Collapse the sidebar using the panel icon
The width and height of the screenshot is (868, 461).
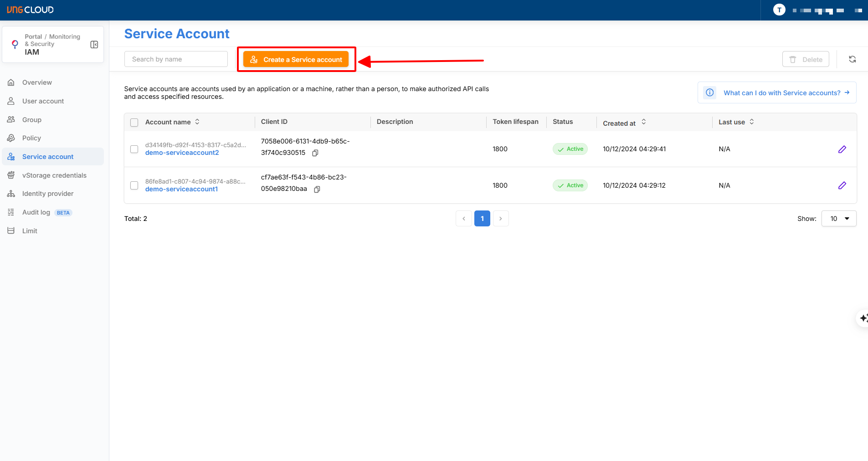(x=94, y=45)
